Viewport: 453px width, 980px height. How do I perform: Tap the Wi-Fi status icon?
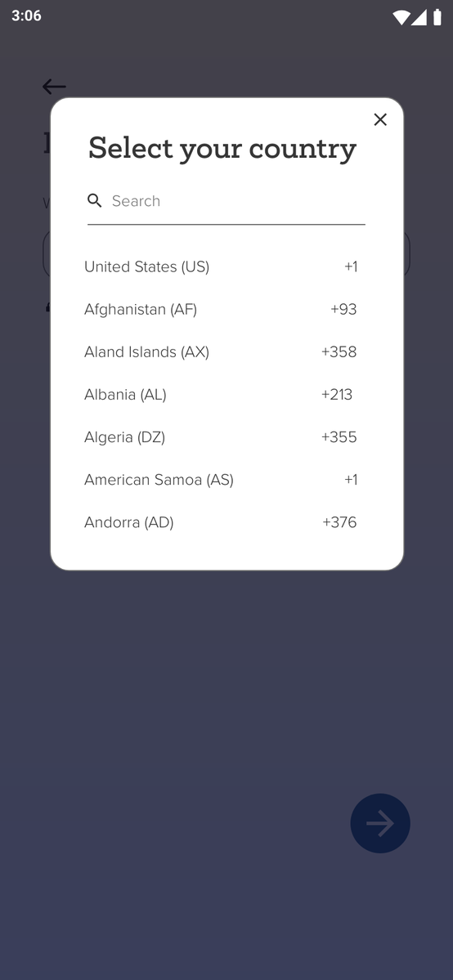401,17
